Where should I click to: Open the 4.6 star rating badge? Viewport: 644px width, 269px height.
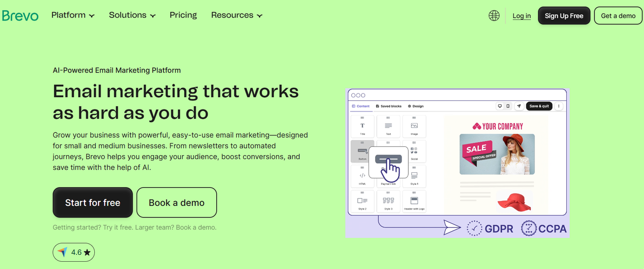74,252
